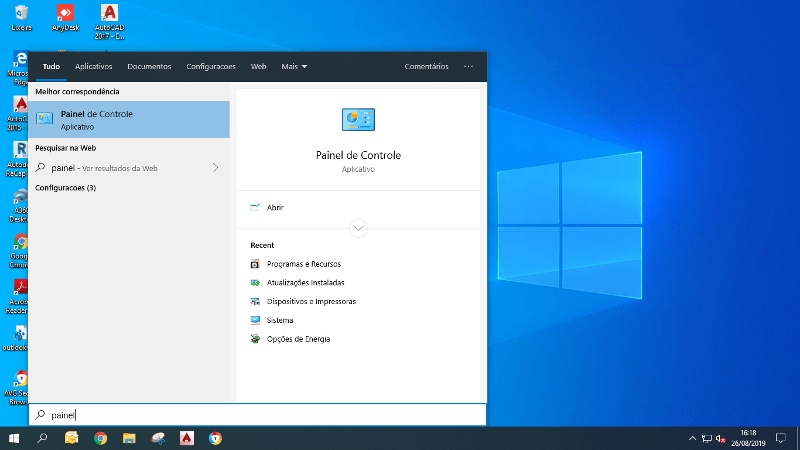
Task: Switch to the Documentos tab
Action: [149, 66]
